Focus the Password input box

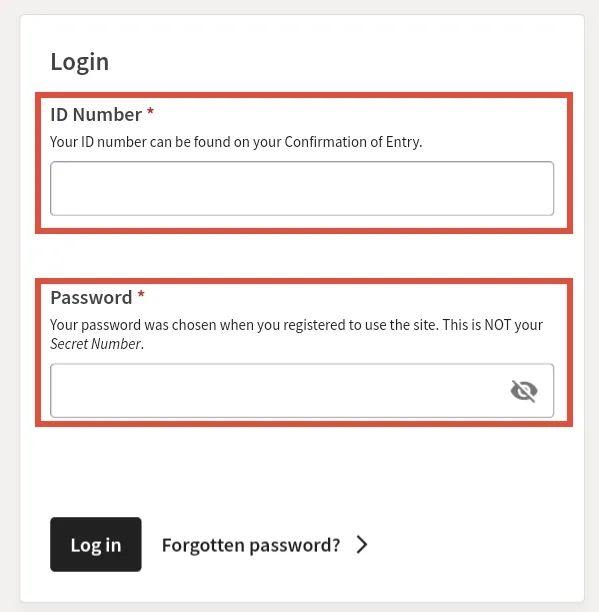[302, 391]
